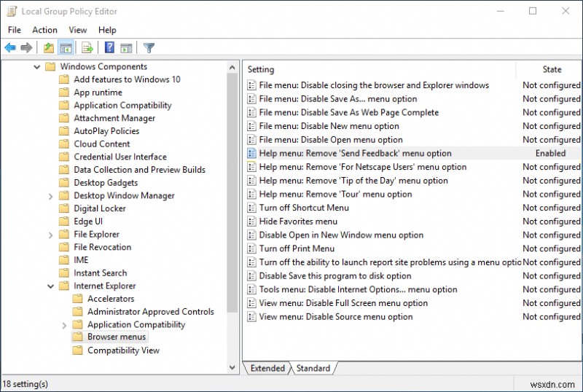Sort by the Setting column header
Screen dimensions: 583x392
tap(380, 69)
